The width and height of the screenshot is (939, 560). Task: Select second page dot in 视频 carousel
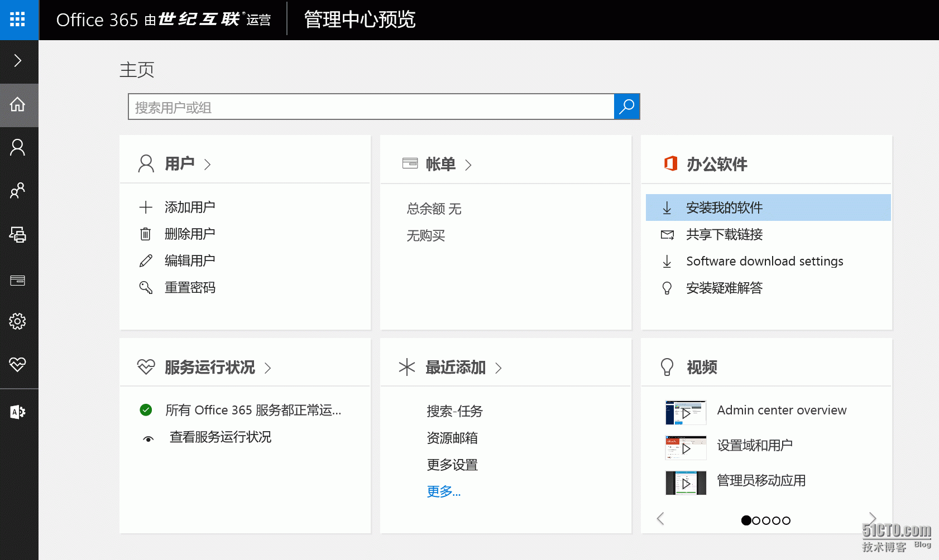coord(756,520)
